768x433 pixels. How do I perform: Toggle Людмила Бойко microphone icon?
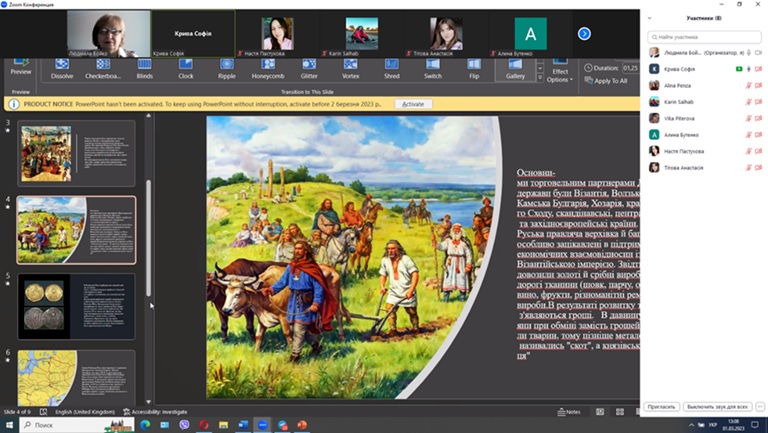point(748,52)
